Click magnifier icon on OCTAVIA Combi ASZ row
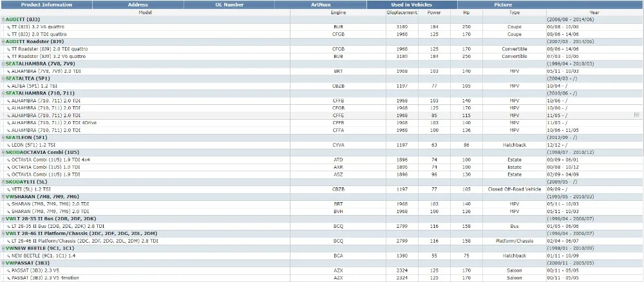The width and height of the screenshot is (644, 282). tap(8, 174)
